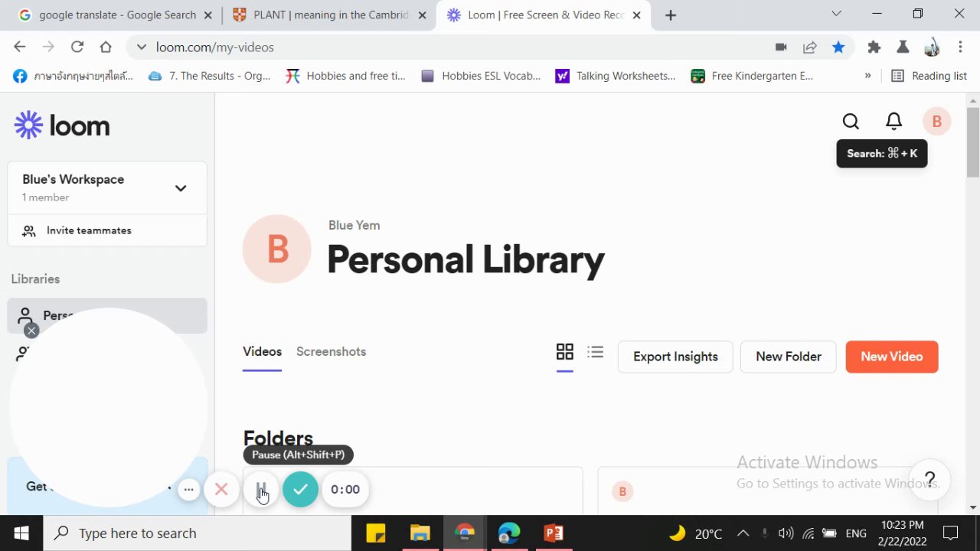Open the Chrome profile avatar
The image size is (980, 551).
pyautogui.click(x=932, y=47)
